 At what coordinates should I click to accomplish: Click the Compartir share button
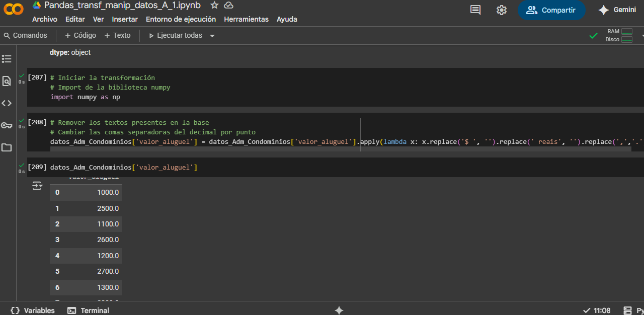551,10
